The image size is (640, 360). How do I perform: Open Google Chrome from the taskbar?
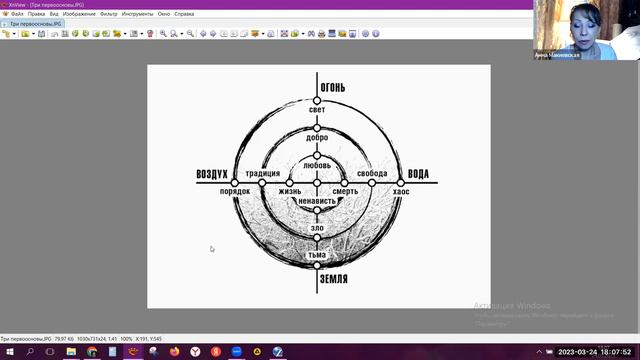pyautogui.click(x=92, y=351)
